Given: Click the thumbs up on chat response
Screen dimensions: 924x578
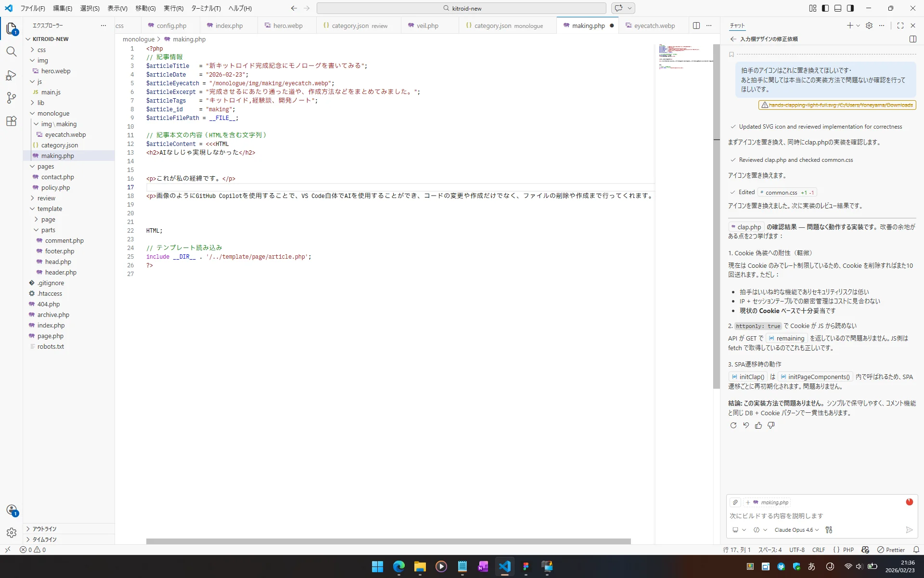Looking at the screenshot, I should click(x=758, y=425).
